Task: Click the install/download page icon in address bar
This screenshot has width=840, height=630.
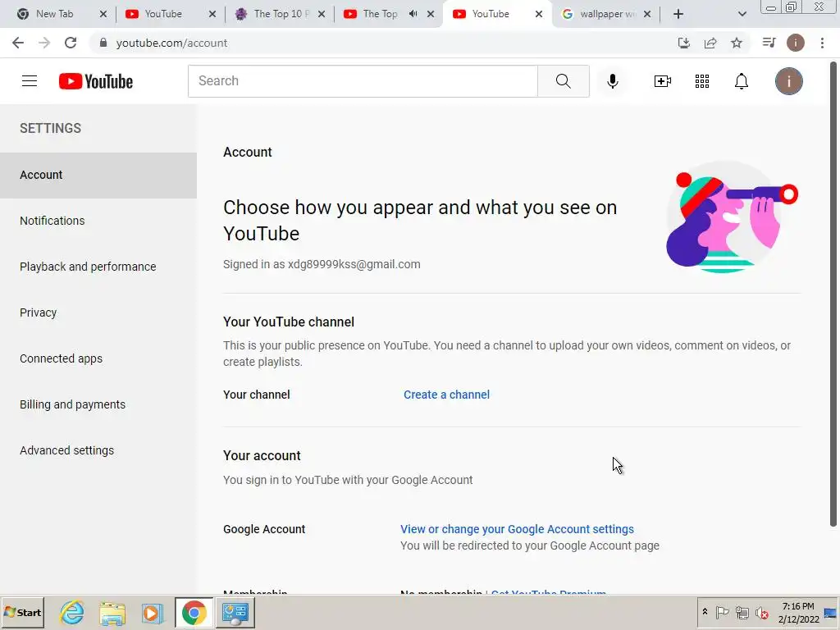Action: tap(684, 43)
